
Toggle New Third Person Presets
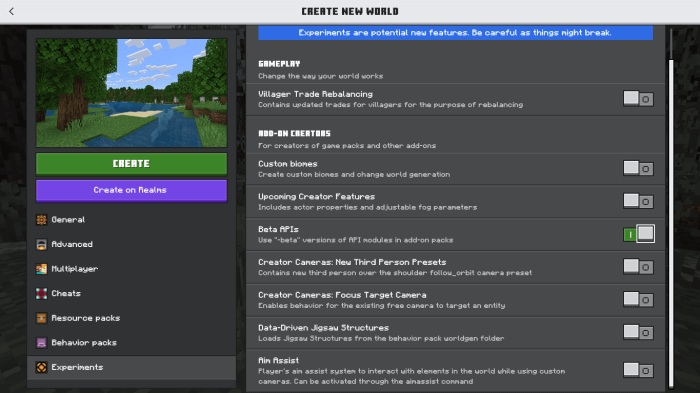click(x=638, y=267)
